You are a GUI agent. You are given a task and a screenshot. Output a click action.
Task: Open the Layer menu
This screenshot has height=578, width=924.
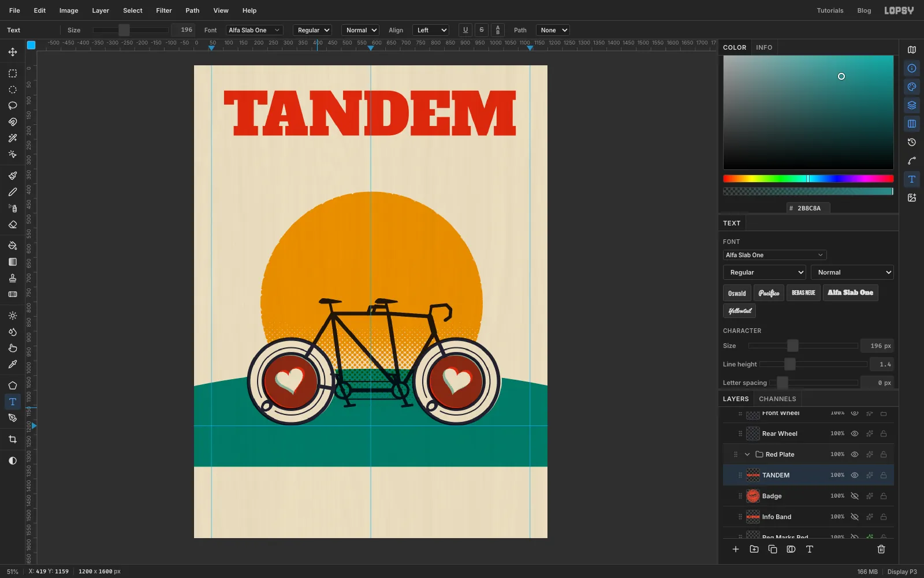click(x=100, y=10)
